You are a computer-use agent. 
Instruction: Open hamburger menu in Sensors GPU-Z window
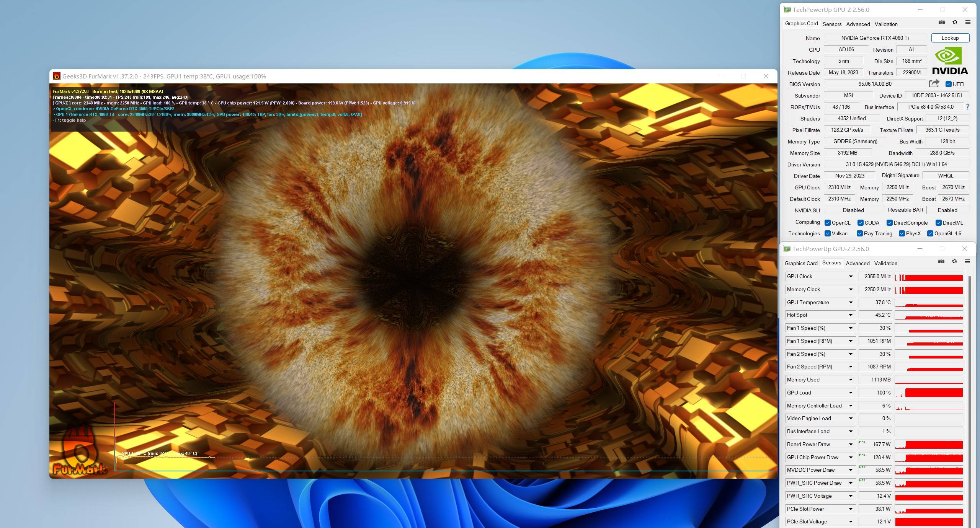[967, 262]
